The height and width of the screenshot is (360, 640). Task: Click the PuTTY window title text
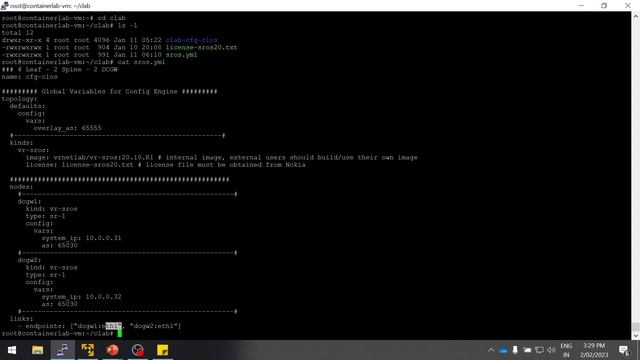[x=50, y=6]
